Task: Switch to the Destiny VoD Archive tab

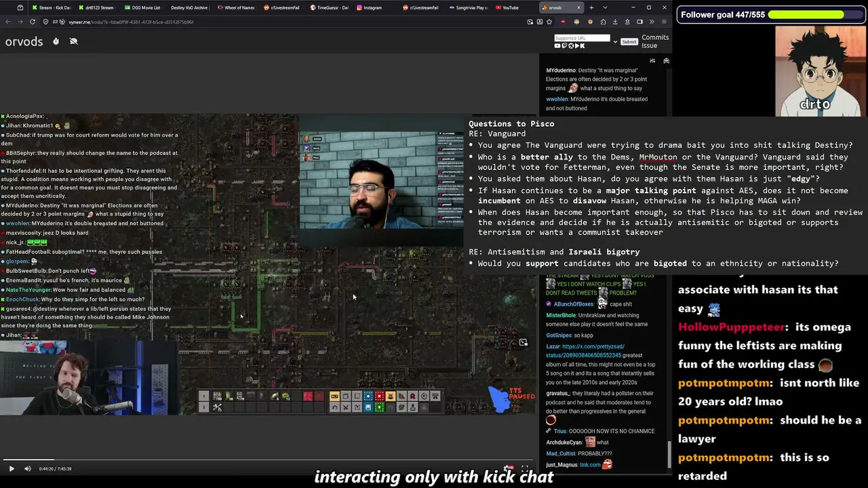Action: click(x=189, y=7)
